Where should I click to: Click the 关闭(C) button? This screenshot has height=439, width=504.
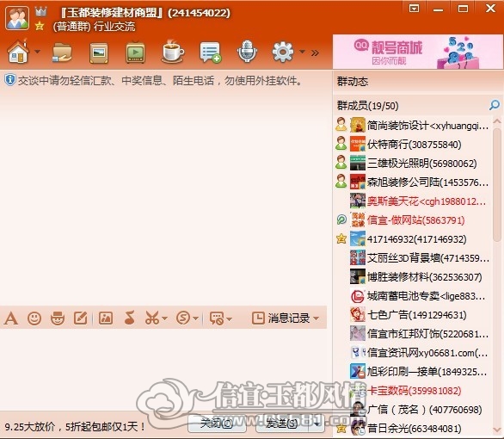coord(217,424)
